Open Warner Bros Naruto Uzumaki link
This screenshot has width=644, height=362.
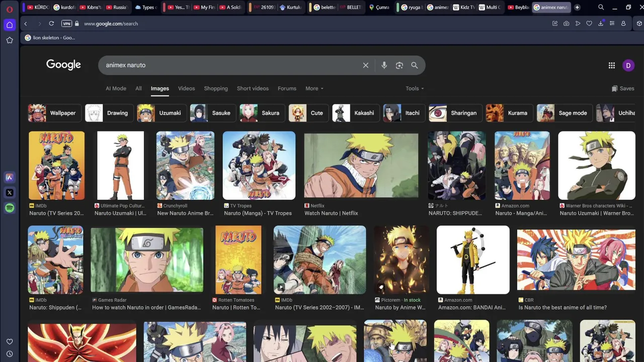[x=597, y=213]
